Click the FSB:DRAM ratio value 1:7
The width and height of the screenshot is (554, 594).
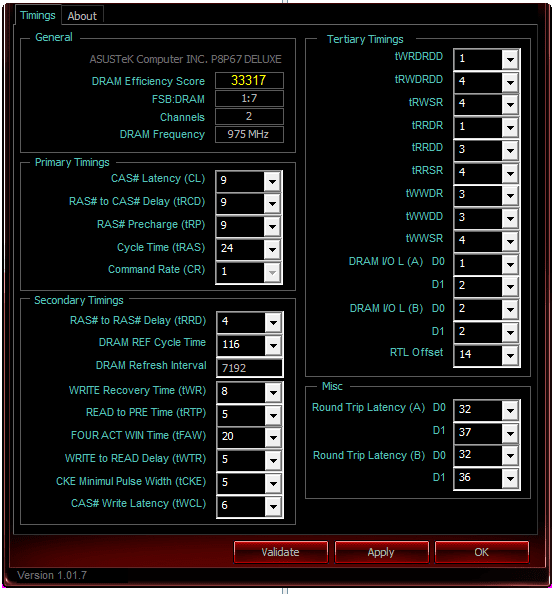(x=249, y=98)
